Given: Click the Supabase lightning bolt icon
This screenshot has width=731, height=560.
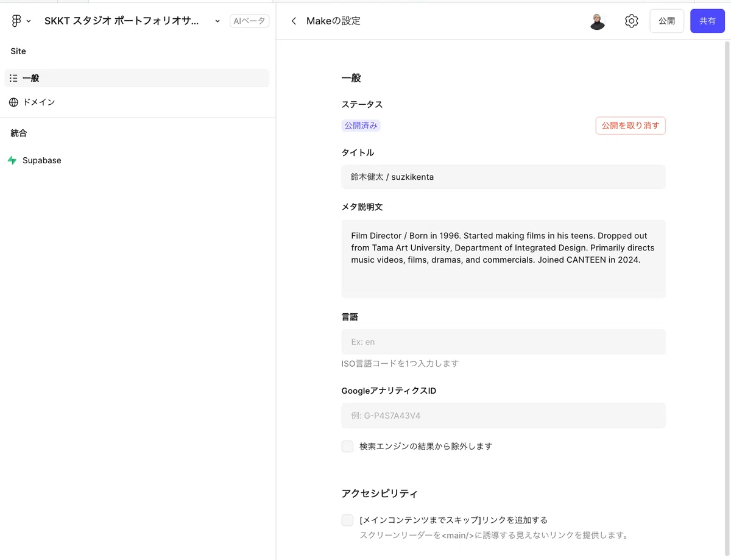Looking at the screenshot, I should click(x=12, y=160).
